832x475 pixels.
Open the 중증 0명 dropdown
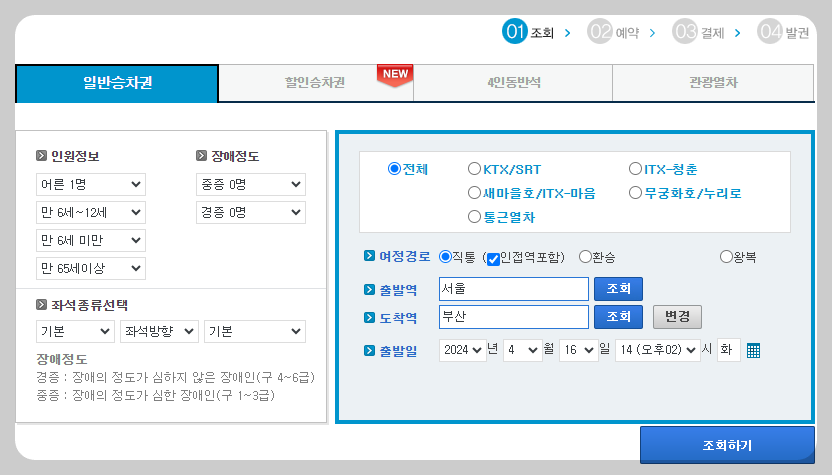tap(250, 184)
